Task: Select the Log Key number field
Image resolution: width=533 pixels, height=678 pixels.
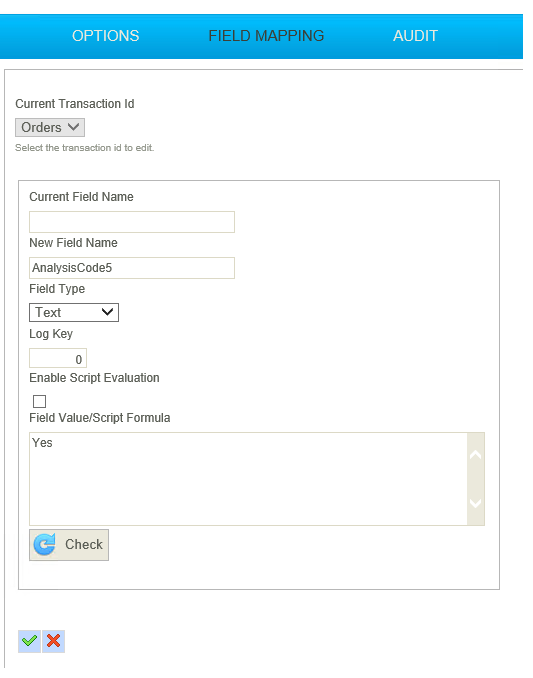Action: 58,358
